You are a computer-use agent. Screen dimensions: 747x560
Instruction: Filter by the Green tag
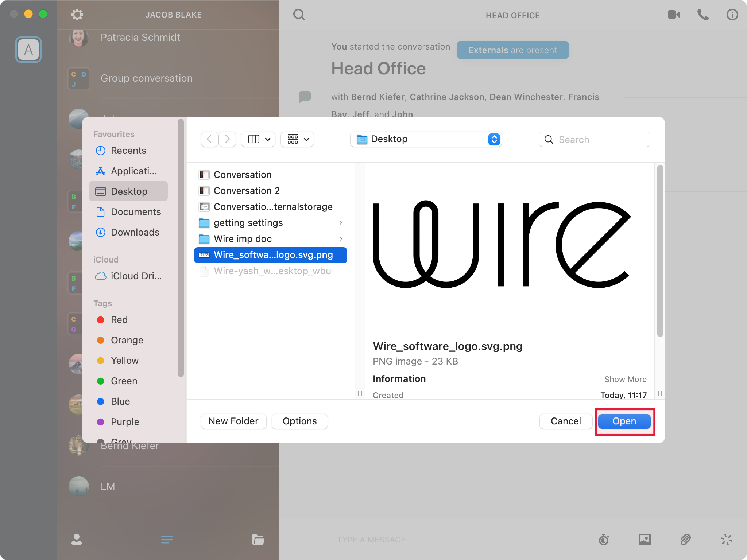tap(128, 381)
